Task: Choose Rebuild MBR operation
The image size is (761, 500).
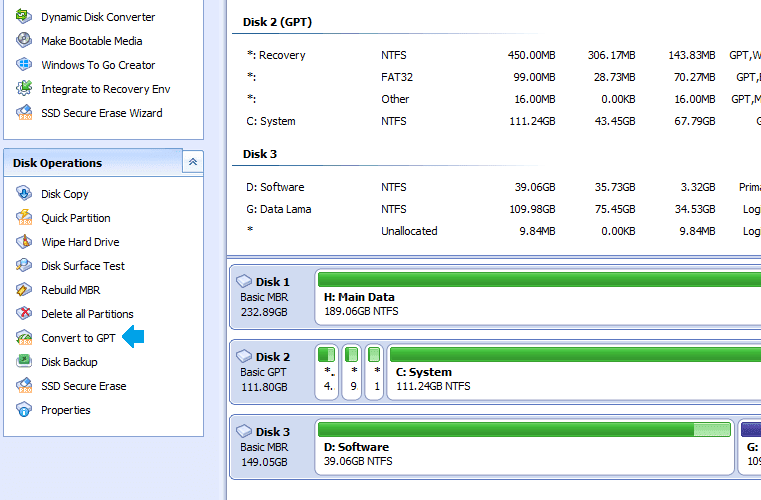Action: 70,290
